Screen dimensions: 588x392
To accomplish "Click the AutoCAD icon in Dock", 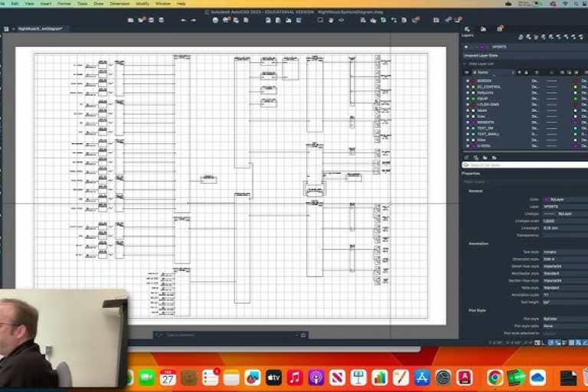I will click(x=464, y=377).
